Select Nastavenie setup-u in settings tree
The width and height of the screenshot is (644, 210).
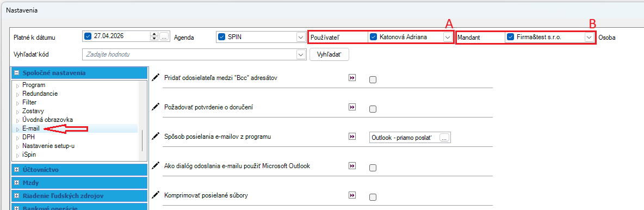click(48, 146)
